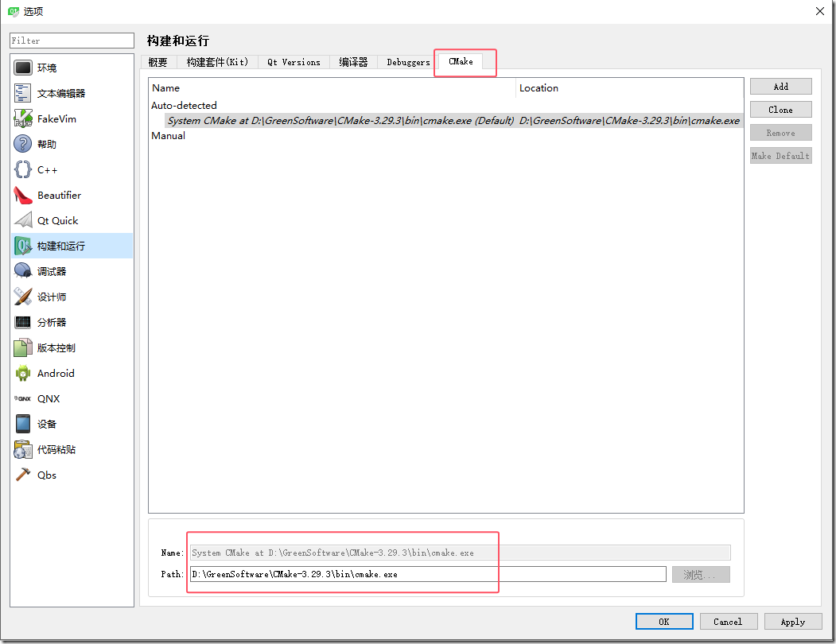Switch to the 构建套件(Kit) tab

[x=217, y=62]
